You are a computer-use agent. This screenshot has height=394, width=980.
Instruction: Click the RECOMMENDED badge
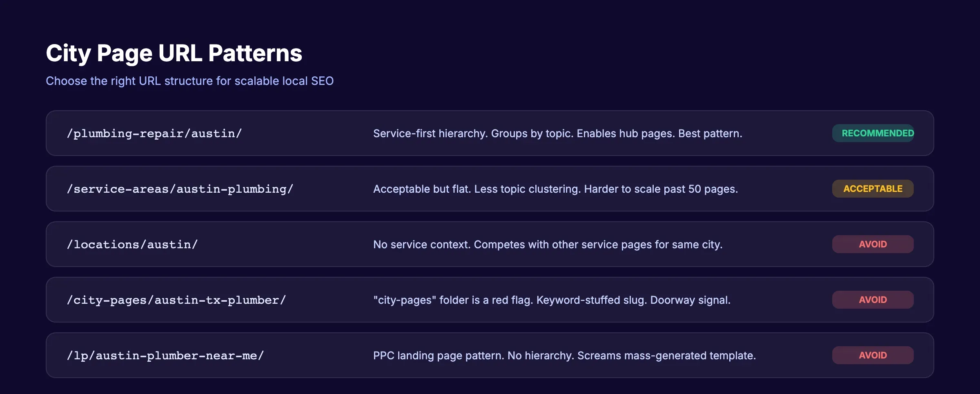(873, 133)
